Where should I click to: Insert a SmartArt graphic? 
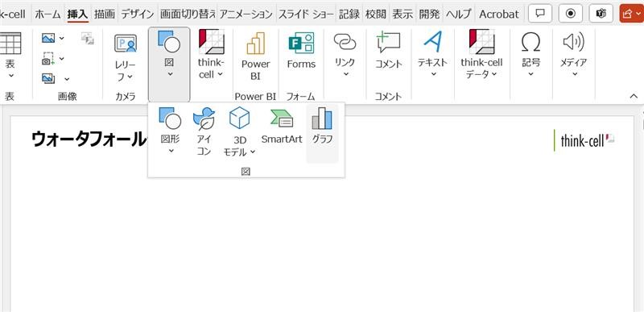click(x=282, y=126)
